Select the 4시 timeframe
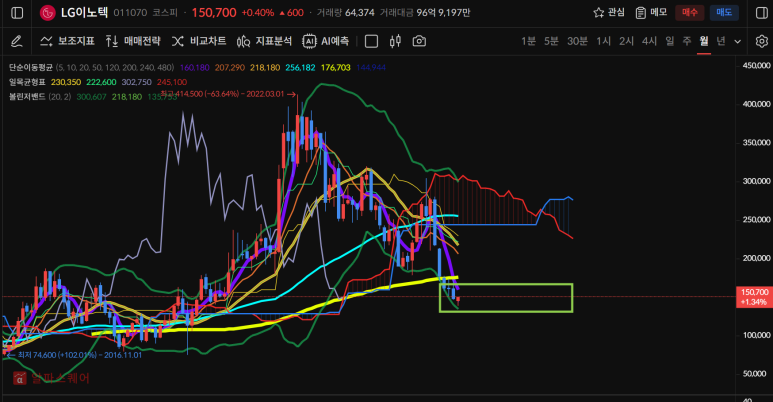773x402 pixels. click(x=649, y=41)
